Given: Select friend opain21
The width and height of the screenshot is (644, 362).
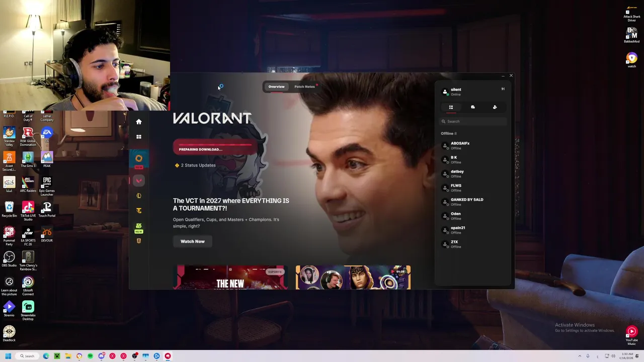Looking at the screenshot, I should click(x=473, y=230).
